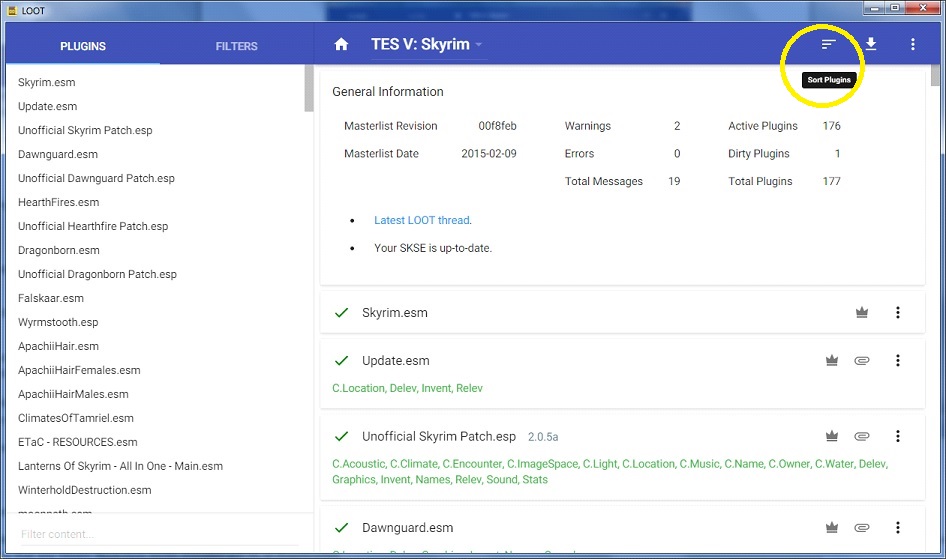Open the main toolbar overflow menu

[x=912, y=44]
